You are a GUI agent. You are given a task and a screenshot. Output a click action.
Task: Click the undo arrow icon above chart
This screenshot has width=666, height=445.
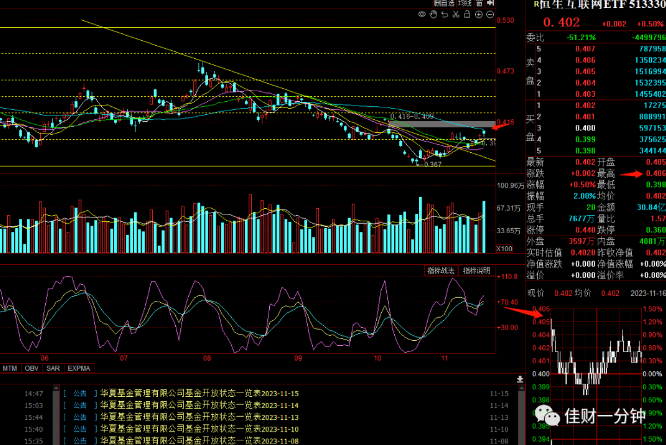tap(444, 14)
